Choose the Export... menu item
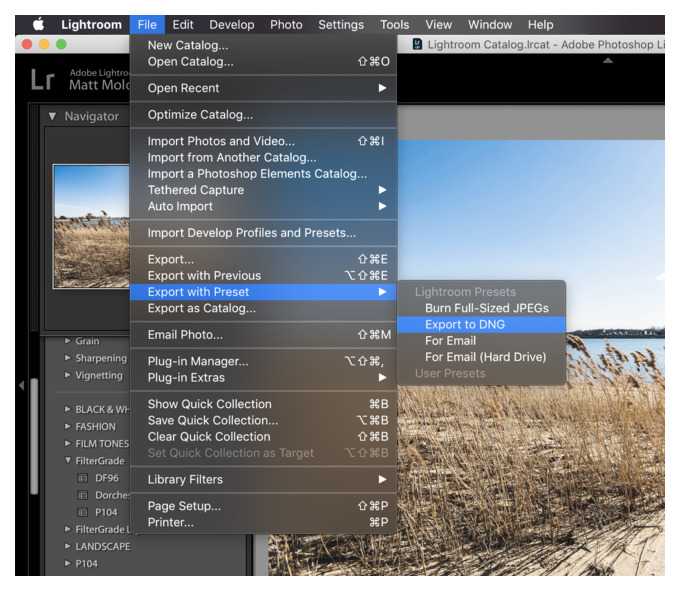The height and width of the screenshot is (591, 680). point(263,259)
